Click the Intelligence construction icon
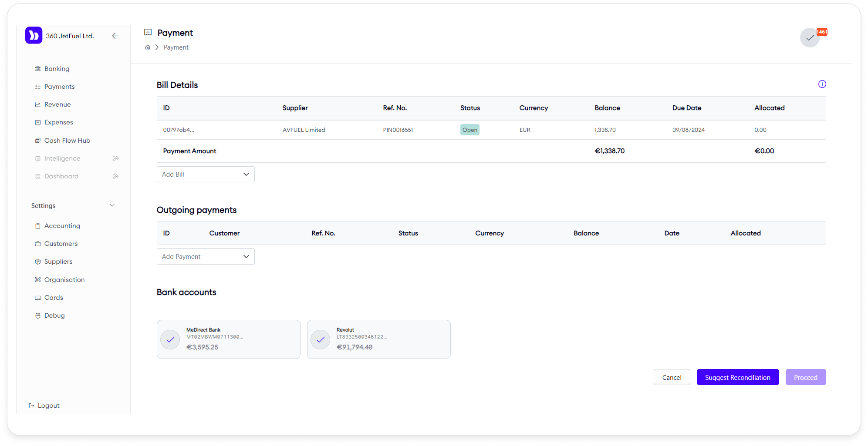 click(x=115, y=158)
